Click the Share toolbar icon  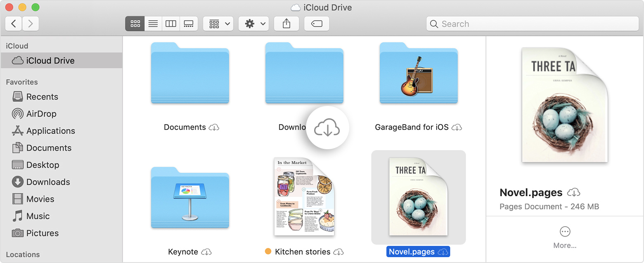click(286, 24)
